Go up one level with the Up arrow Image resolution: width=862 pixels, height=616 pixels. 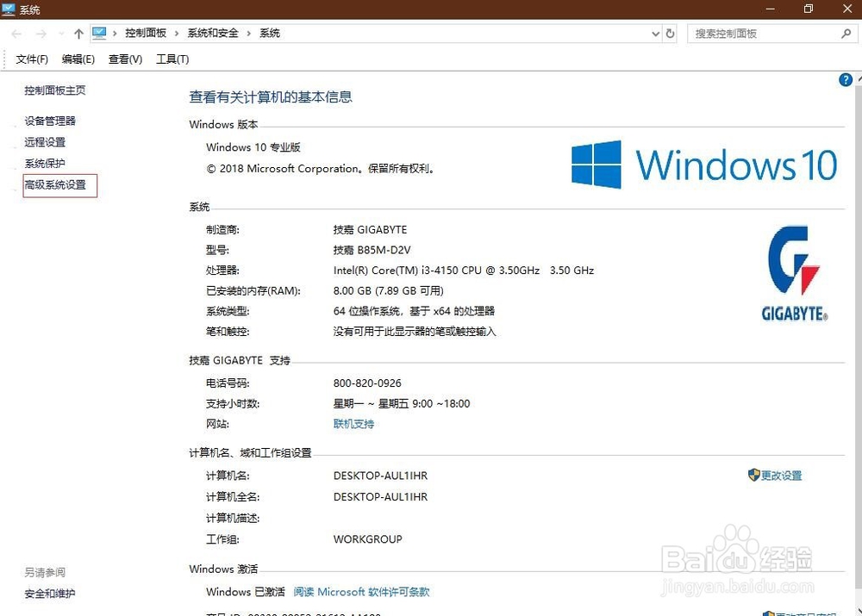(78, 34)
